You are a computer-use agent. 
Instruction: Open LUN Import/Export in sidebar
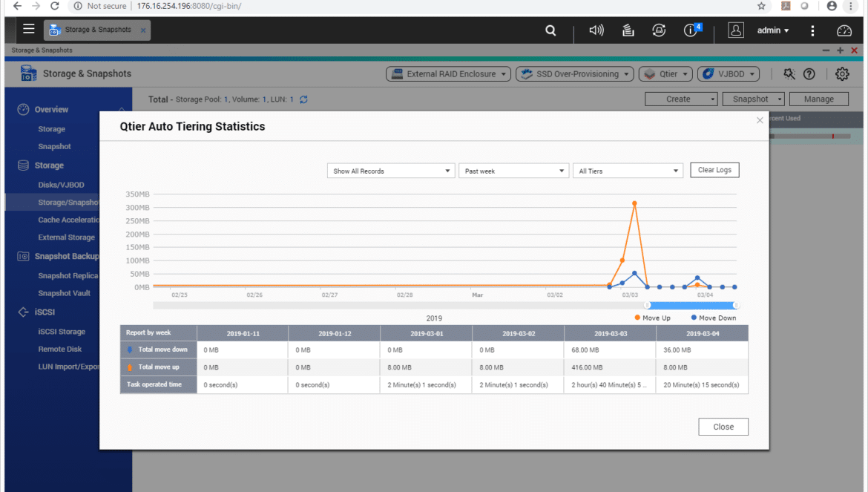tap(69, 367)
